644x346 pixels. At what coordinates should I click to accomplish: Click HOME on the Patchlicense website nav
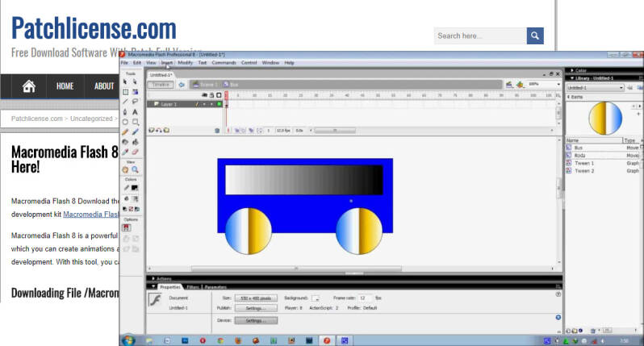point(65,86)
